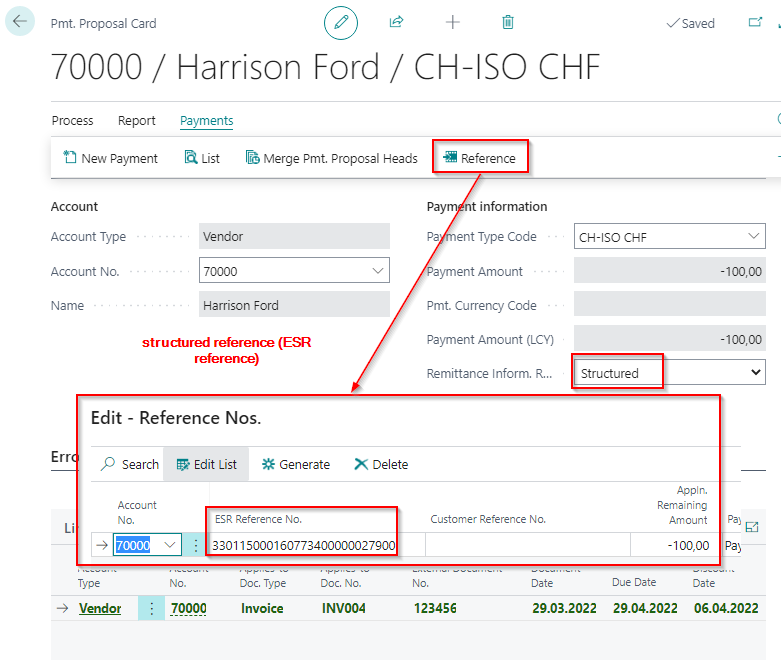
Task: Click the share icon in header
Action: 396,22
